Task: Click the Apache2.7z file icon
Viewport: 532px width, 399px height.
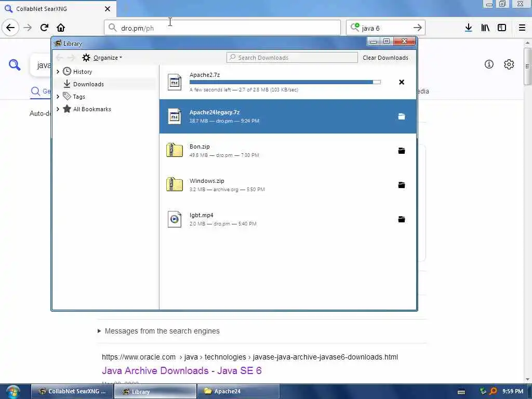Action: coord(175,82)
